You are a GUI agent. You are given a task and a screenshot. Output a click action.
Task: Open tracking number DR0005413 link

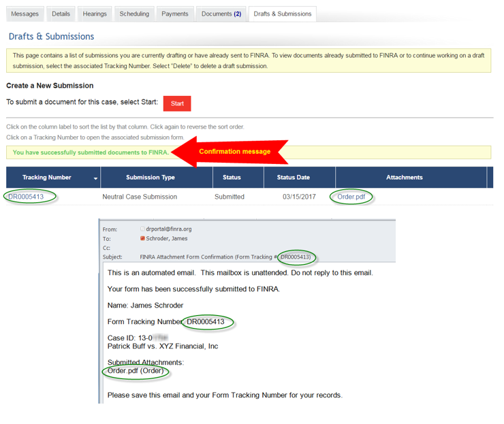[x=26, y=197]
